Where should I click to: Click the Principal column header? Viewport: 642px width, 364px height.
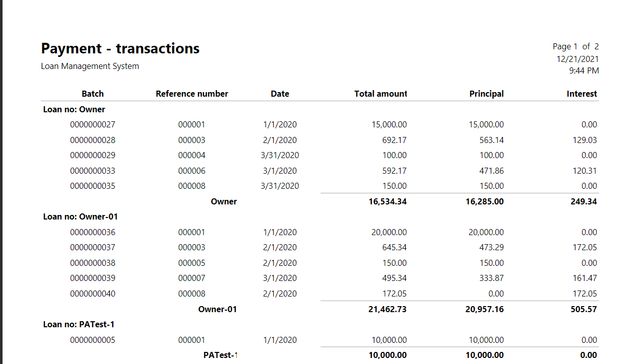point(486,94)
